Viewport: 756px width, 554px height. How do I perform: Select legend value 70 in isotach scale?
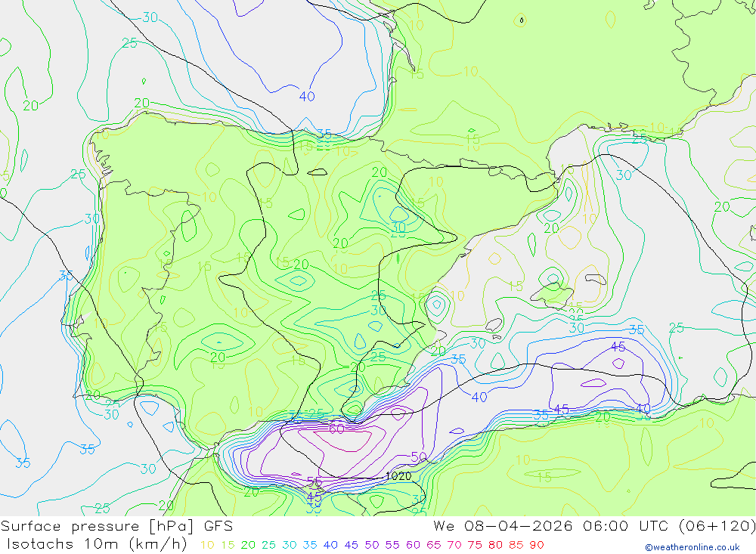pyautogui.click(x=454, y=546)
